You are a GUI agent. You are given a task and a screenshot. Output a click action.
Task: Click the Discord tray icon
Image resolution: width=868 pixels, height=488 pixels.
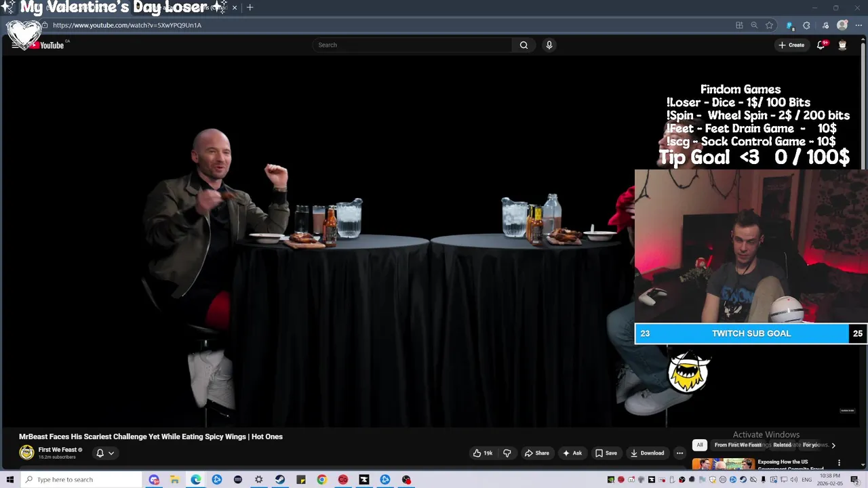(631, 479)
